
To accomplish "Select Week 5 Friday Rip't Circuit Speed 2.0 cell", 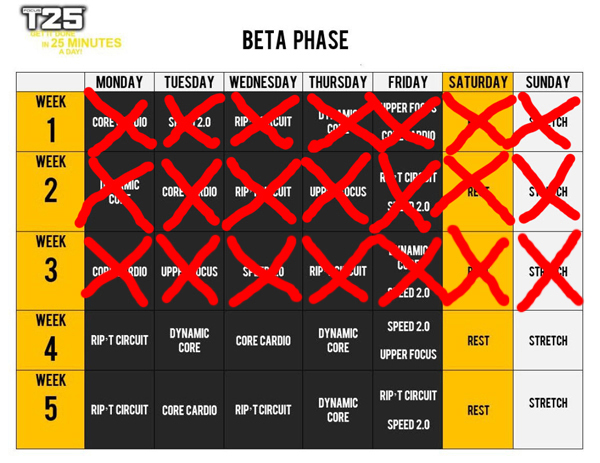I will (x=408, y=410).
